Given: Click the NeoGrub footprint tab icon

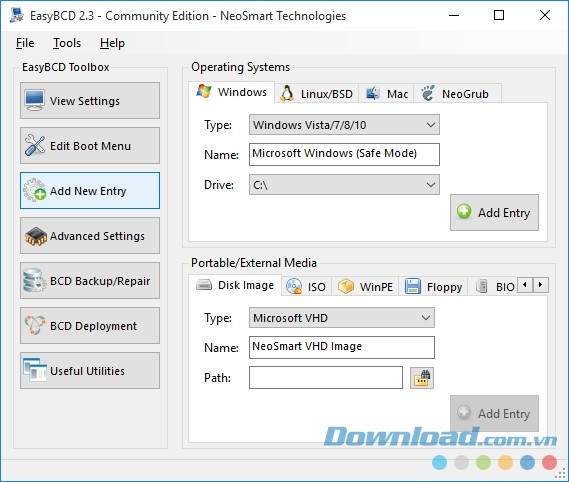Looking at the screenshot, I should click(x=428, y=93).
